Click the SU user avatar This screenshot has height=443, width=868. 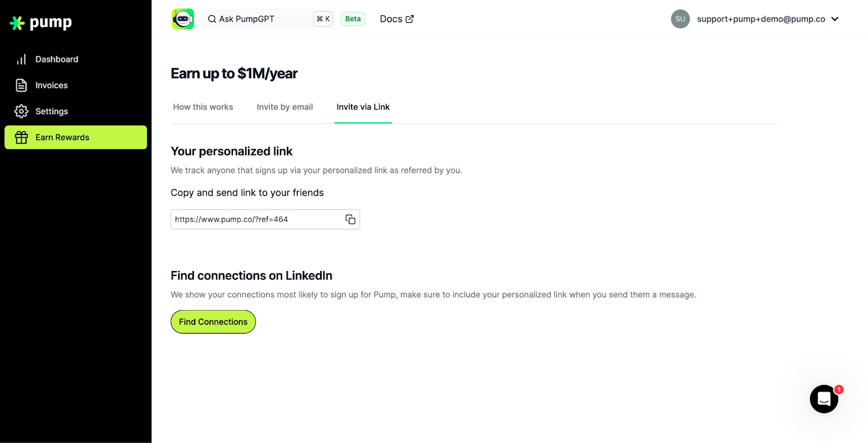[680, 19]
